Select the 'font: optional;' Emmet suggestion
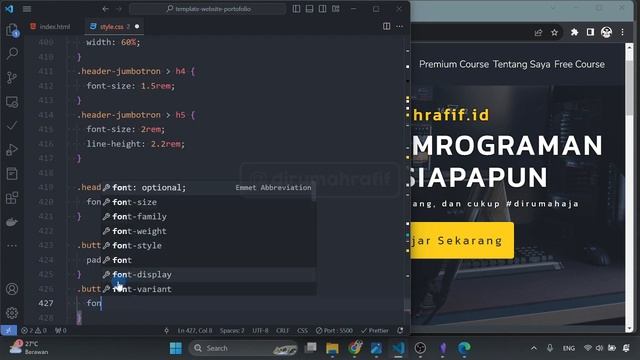The height and width of the screenshot is (360, 640). pyautogui.click(x=208, y=187)
